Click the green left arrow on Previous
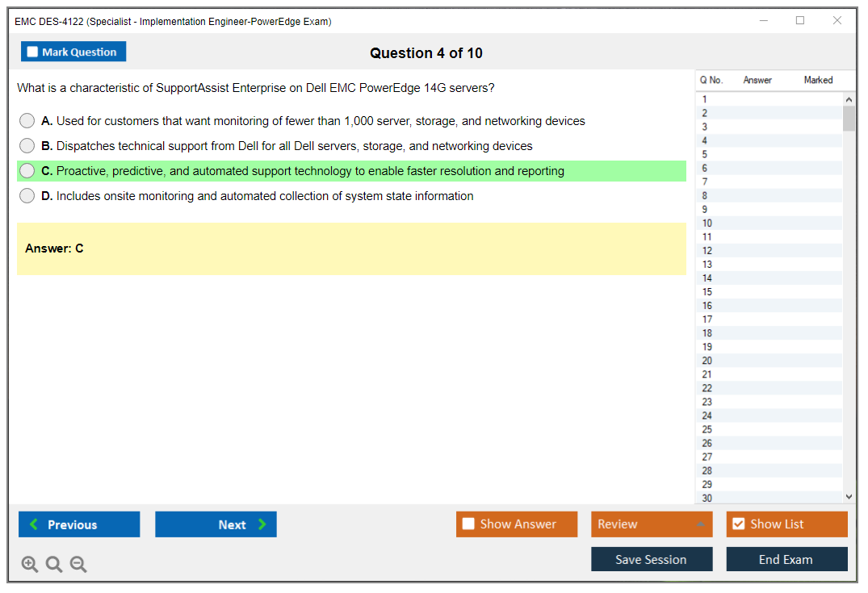 [x=33, y=524]
